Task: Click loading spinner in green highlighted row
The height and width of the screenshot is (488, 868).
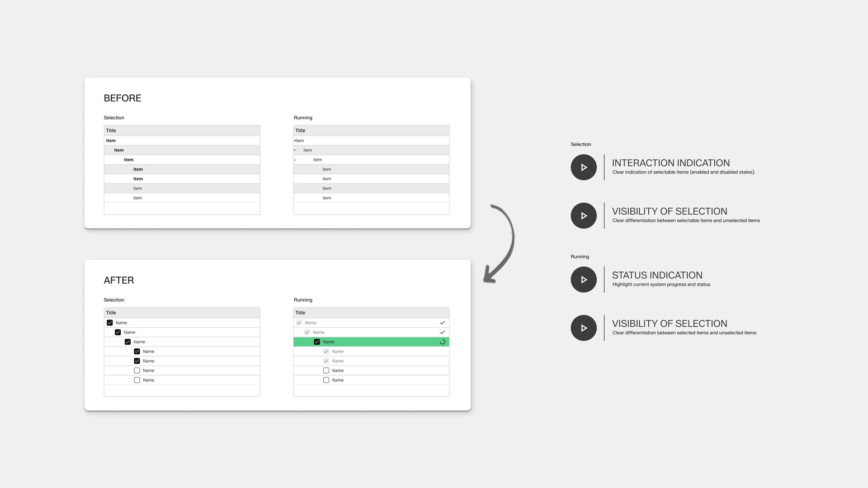Action: [x=442, y=342]
